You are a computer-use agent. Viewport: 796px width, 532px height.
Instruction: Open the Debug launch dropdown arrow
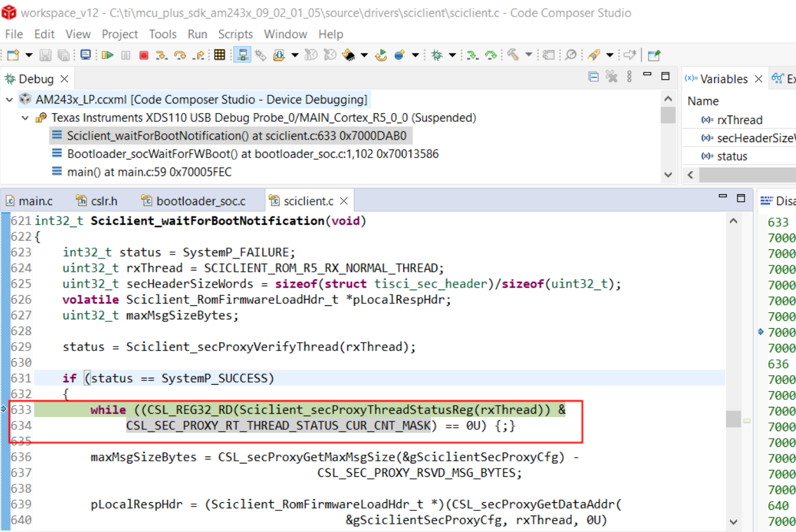pyautogui.click(x=452, y=55)
